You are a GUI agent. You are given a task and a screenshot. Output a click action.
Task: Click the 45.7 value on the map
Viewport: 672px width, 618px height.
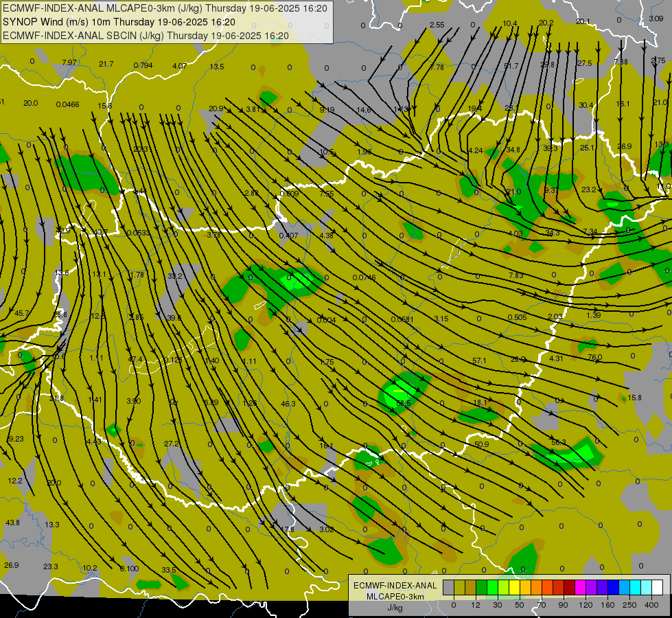21,314
